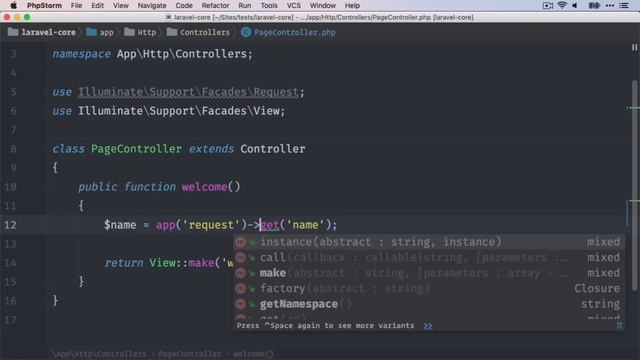Click the volume icon in menu bar
This screenshot has width=640, height=360.
click(x=575, y=5)
